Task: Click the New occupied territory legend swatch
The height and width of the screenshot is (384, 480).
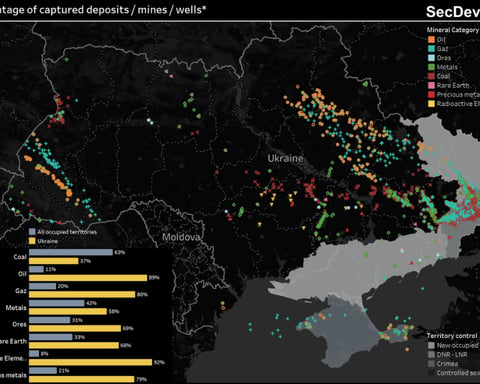Action: coord(431,345)
